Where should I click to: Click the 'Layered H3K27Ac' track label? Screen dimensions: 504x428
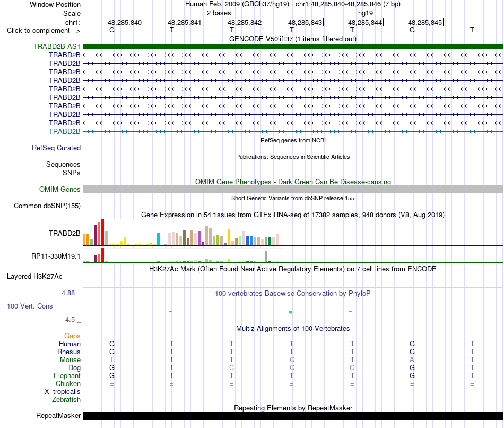34,277
